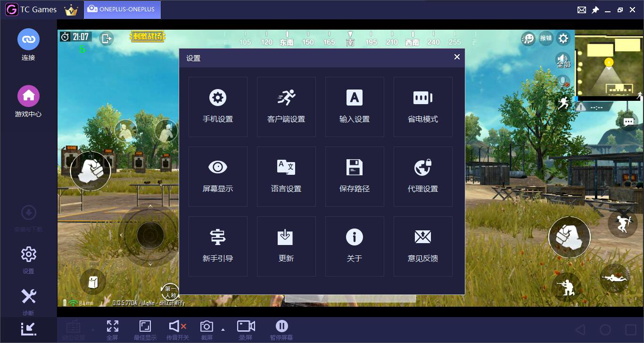Close the 设置 settings dialog

[457, 57]
